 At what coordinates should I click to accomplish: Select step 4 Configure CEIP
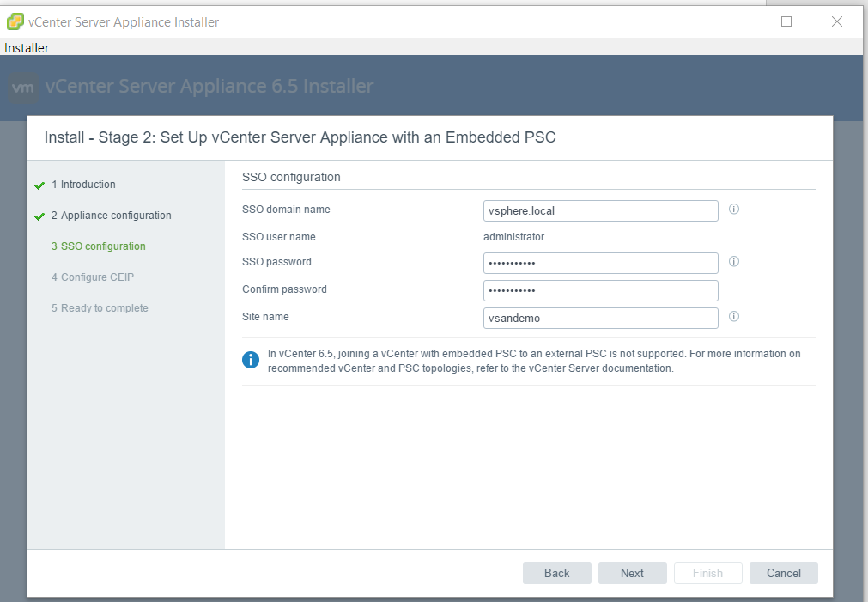click(x=93, y=277)
